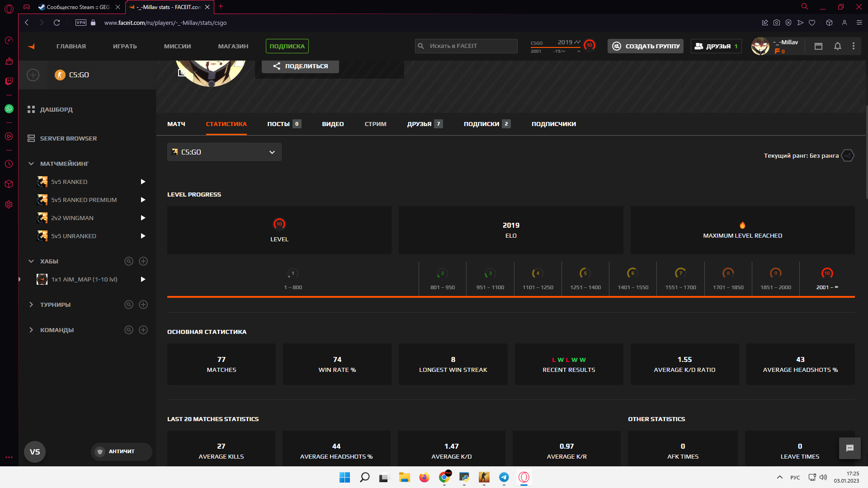Expand 2v2 WINGMAN arrow
Image resolution: width=868 pixels, height=488 pixels.
143,218
